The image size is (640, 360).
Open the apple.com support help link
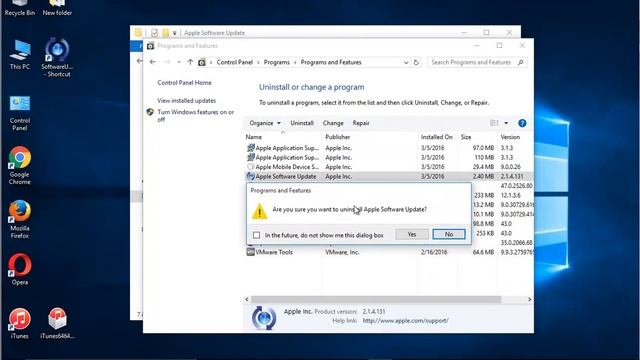click(x=405, y=321)
